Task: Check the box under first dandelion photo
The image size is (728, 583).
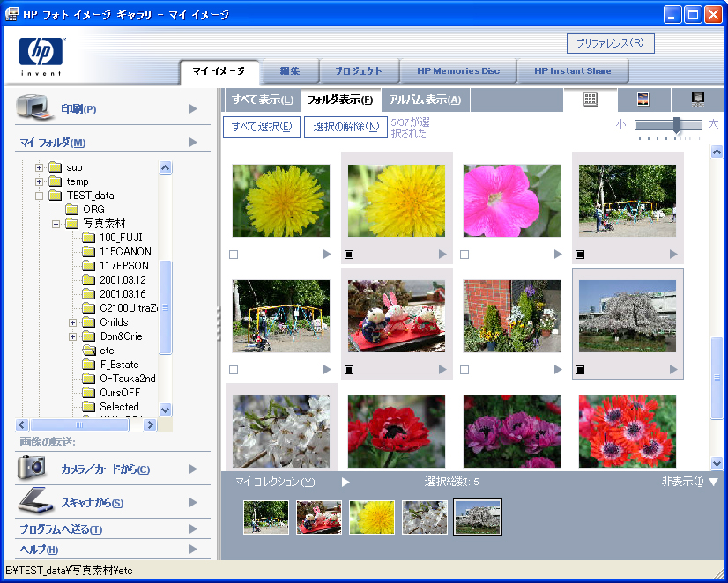Action: (x=234, y=255)
